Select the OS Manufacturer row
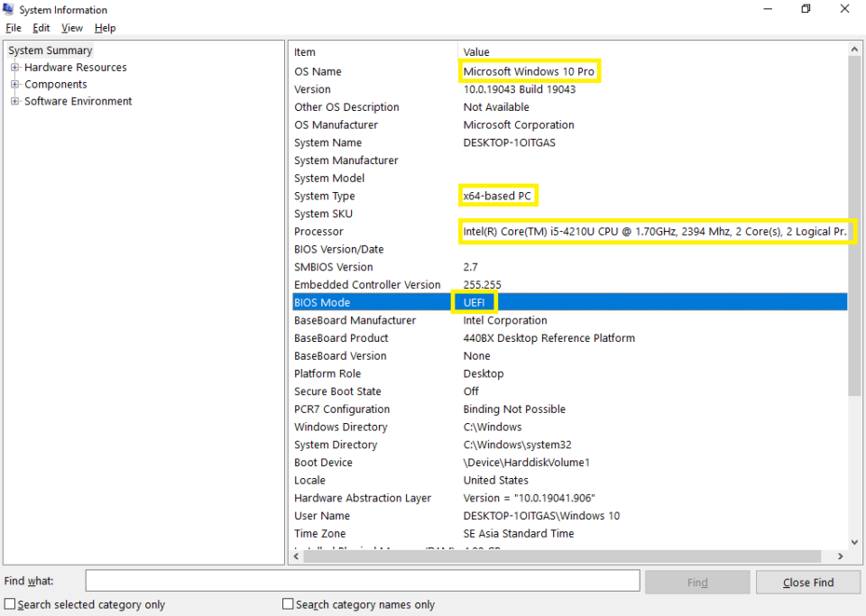The image size is (866, 616). 569,124
